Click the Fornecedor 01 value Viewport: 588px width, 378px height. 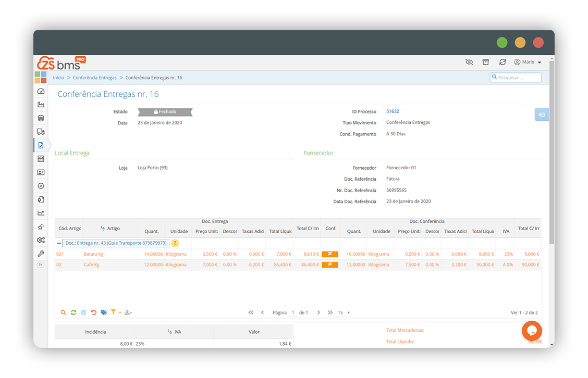401,168
